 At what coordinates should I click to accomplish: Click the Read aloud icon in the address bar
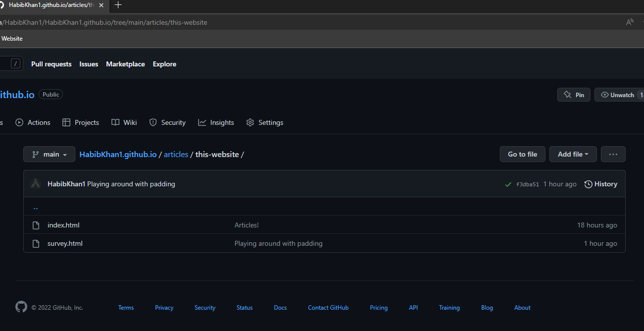(630, 22)
